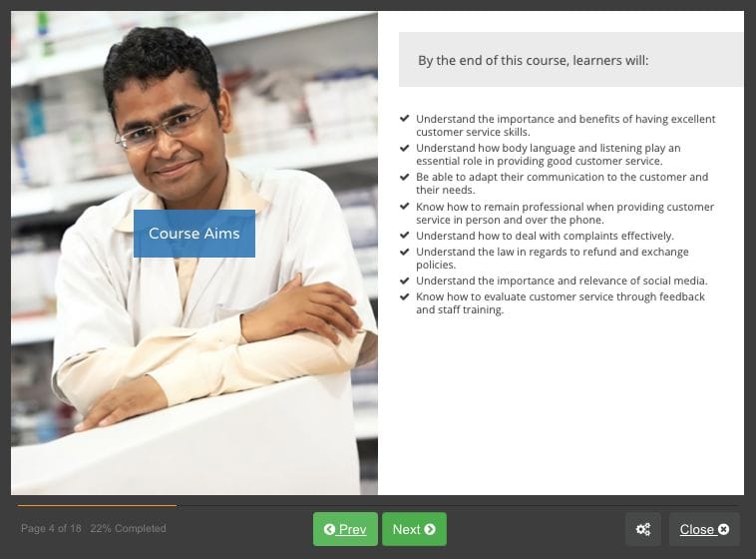Click checkmark beside remain professional item
This screenshot has width=756, height=559.
click(x=405, y=206)
